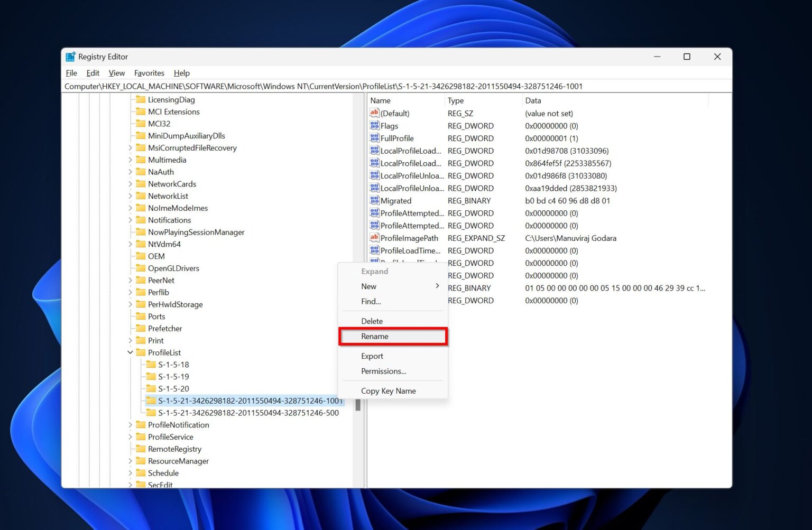
Task: Click the FullProfile DWORD value icon
Action: coord(374,138)
